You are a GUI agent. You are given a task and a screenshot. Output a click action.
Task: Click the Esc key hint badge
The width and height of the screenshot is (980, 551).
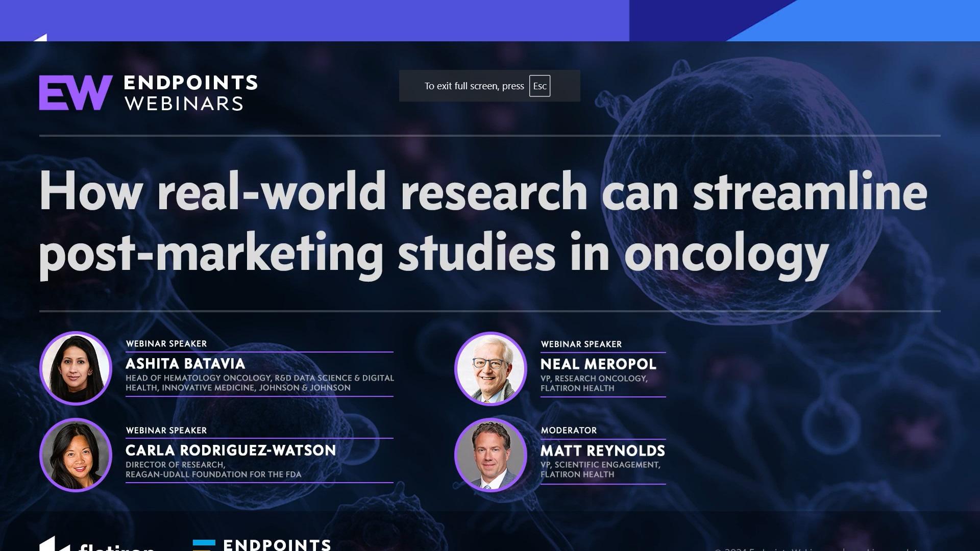click(x=540, y=86)
